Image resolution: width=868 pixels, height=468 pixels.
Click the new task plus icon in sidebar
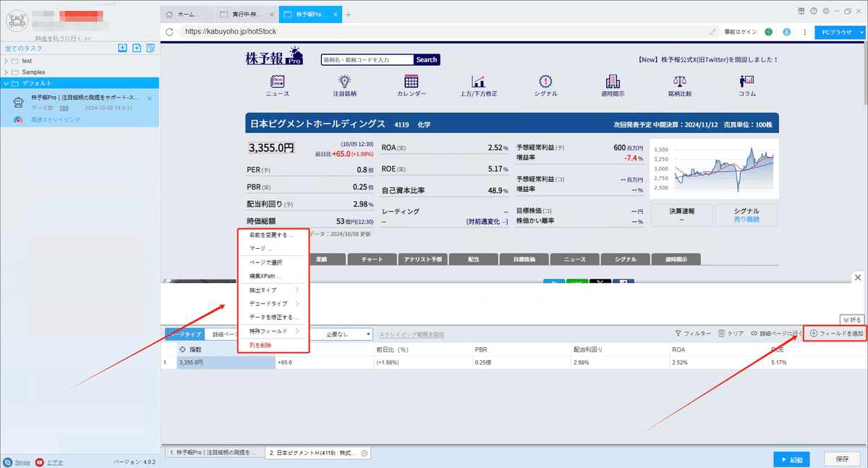pos(137,48)
